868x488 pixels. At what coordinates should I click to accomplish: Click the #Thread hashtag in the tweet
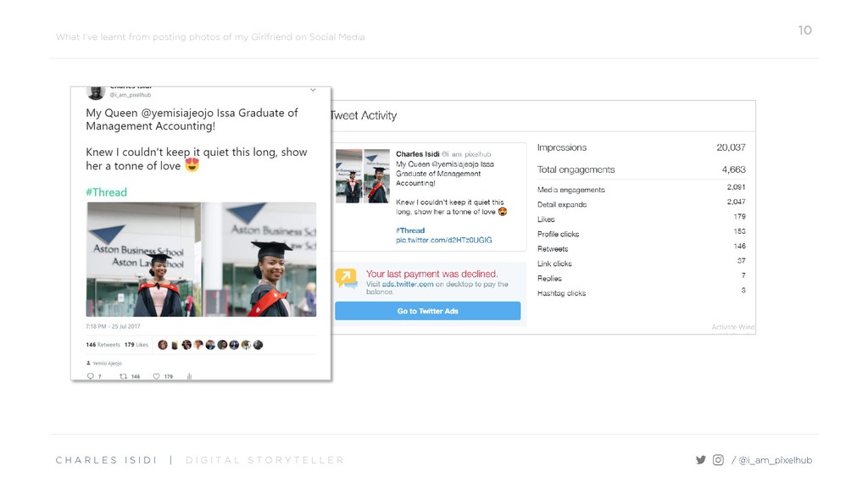(x=106, y=192)
